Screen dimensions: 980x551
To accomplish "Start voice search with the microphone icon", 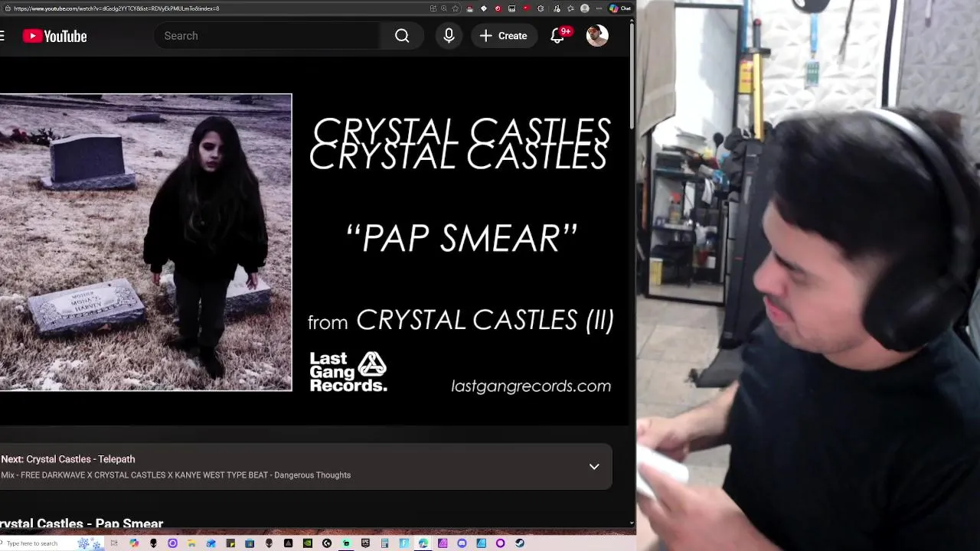I will point(449,36).
